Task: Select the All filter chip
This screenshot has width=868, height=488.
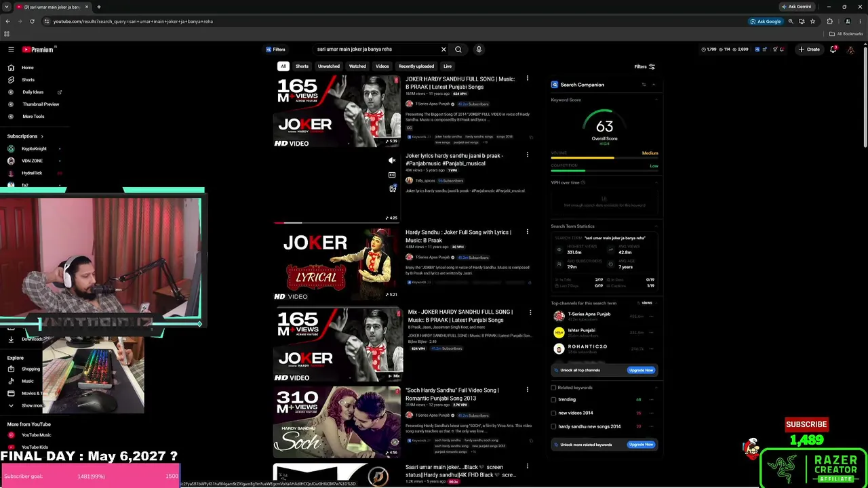Action: click(283, 66)
